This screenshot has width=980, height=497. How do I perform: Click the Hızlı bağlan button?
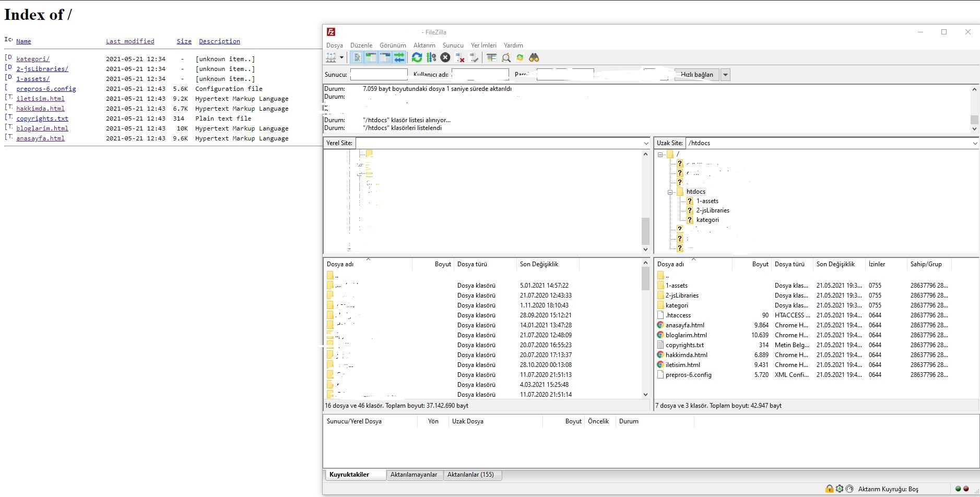pyautogui.click(x=696, y=75)
